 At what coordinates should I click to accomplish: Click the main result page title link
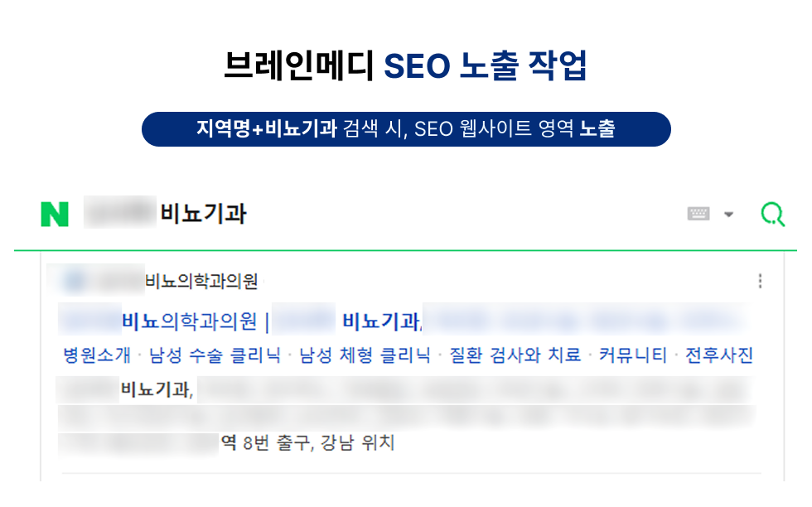pyautogui.click(x=249, y=319)
